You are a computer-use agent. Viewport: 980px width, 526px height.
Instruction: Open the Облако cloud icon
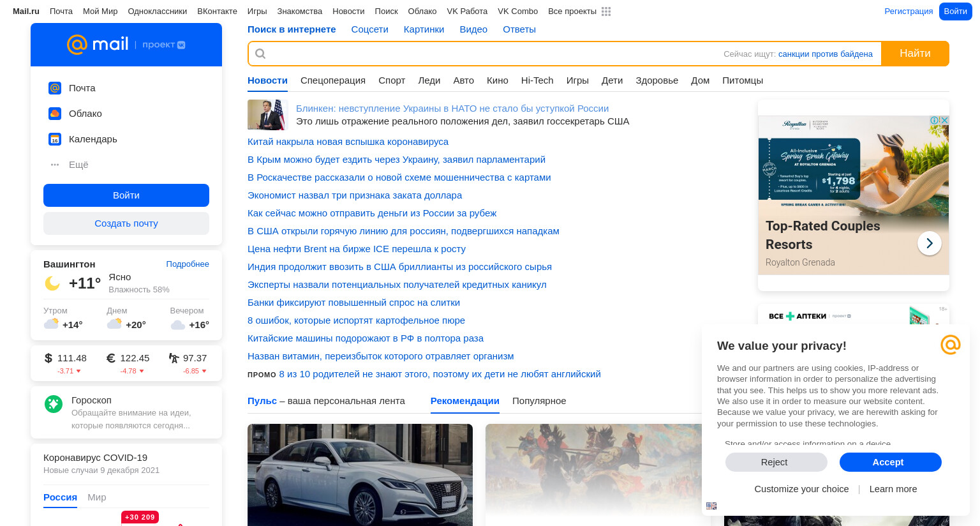tap(55, 114)
